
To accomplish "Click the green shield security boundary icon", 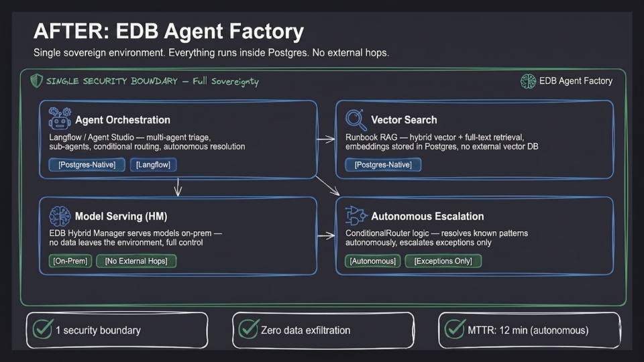I will point(36,81).
